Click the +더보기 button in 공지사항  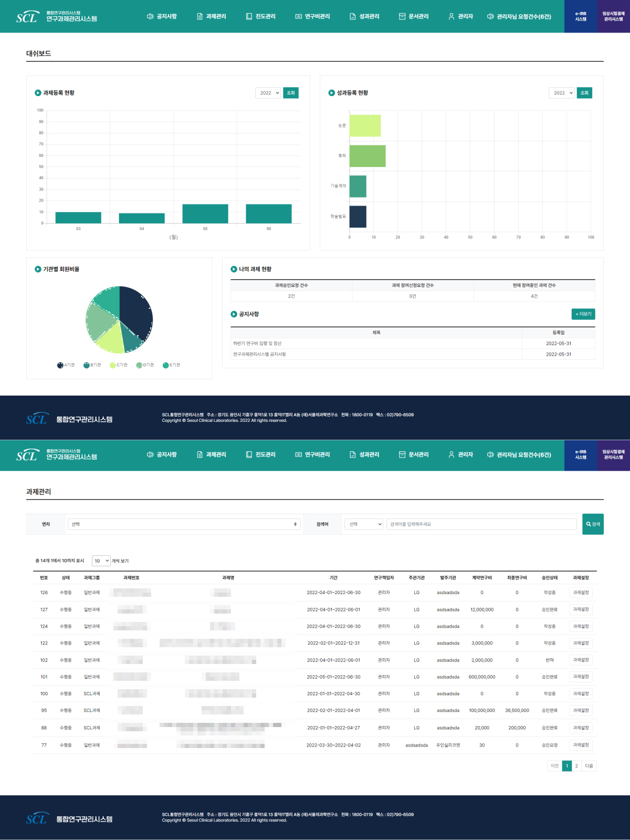[583, 314]
